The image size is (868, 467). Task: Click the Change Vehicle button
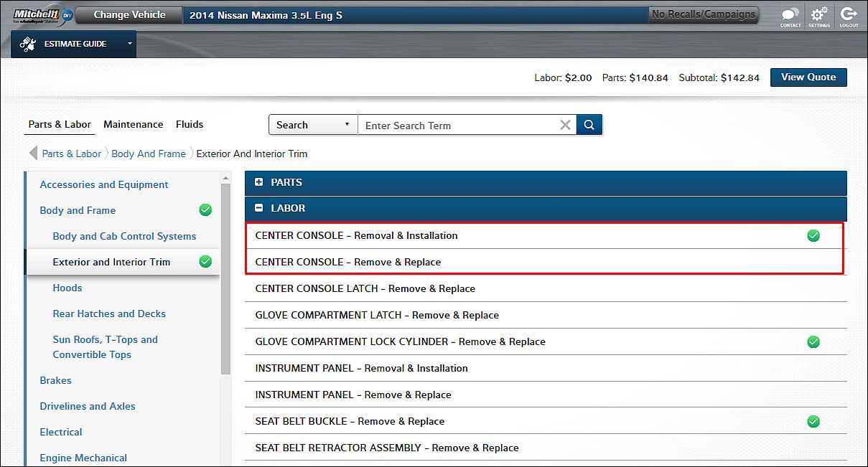pos(129,15)
